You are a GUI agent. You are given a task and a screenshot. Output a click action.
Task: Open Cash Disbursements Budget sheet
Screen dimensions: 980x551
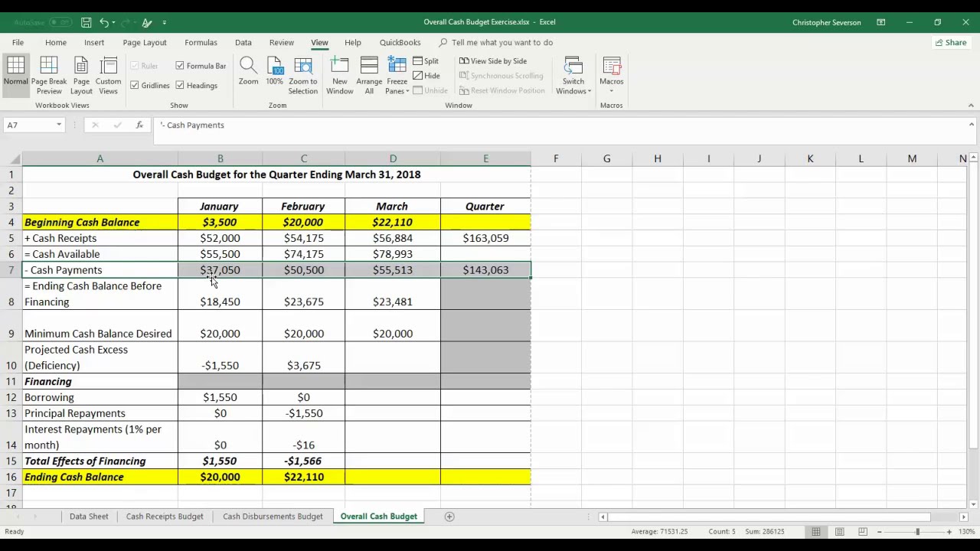273,517
